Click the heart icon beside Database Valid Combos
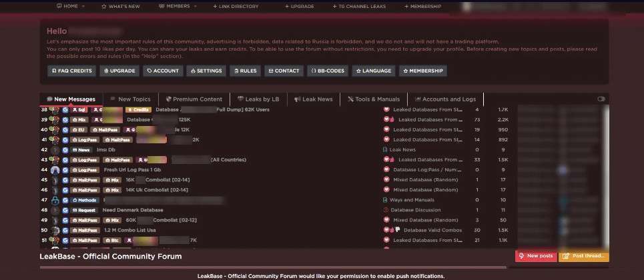The width and height of the screenshot is (644, 280). 386,230
